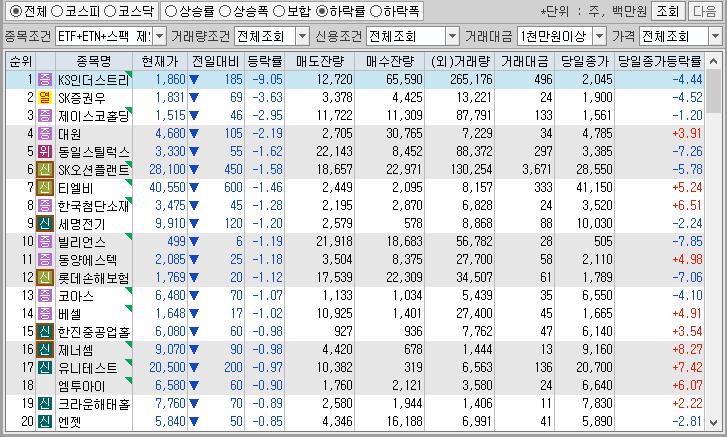Click the 증 badge next to 동양에스텍
Screen dimensions: 727x437
click(45, 260)
